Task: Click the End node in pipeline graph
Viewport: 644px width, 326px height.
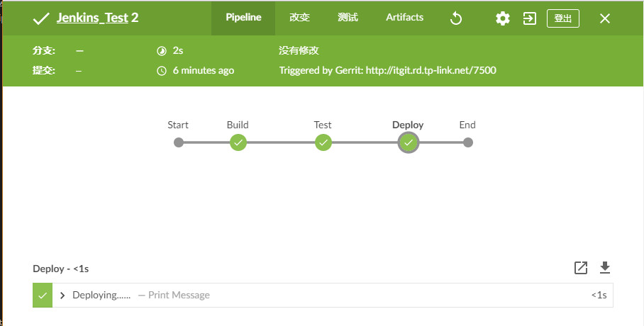Action: 467,142
